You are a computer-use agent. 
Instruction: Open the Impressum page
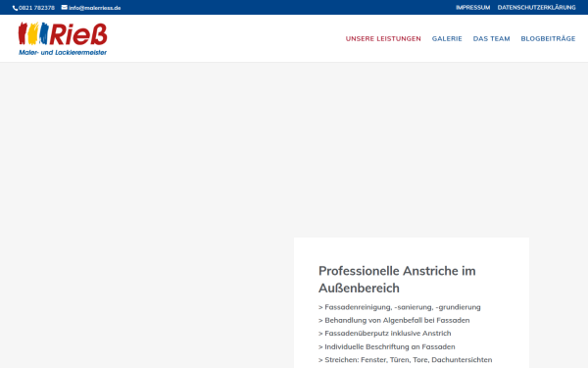(473, 8)
